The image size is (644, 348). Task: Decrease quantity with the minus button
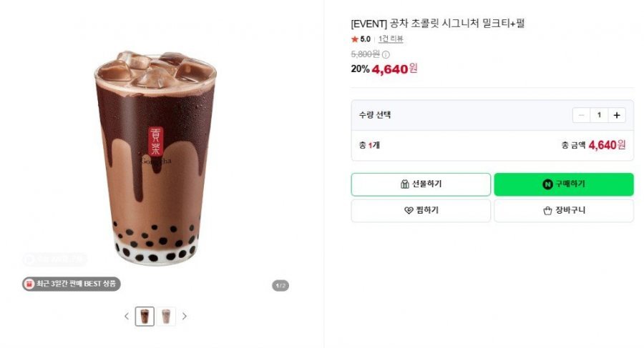(x=581, y=115)
